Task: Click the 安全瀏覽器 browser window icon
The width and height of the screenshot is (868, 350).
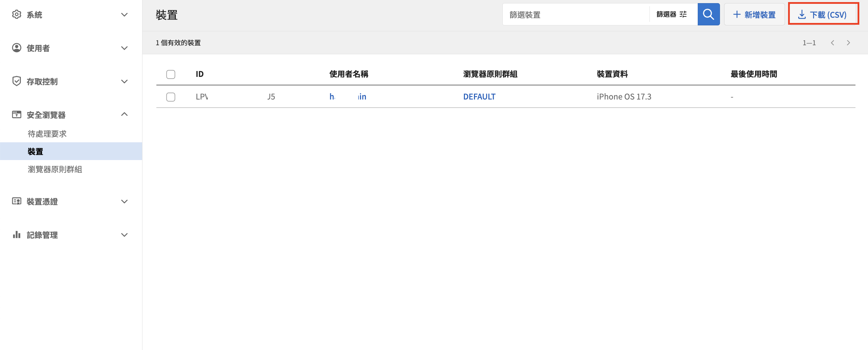Action: [16, 114]
